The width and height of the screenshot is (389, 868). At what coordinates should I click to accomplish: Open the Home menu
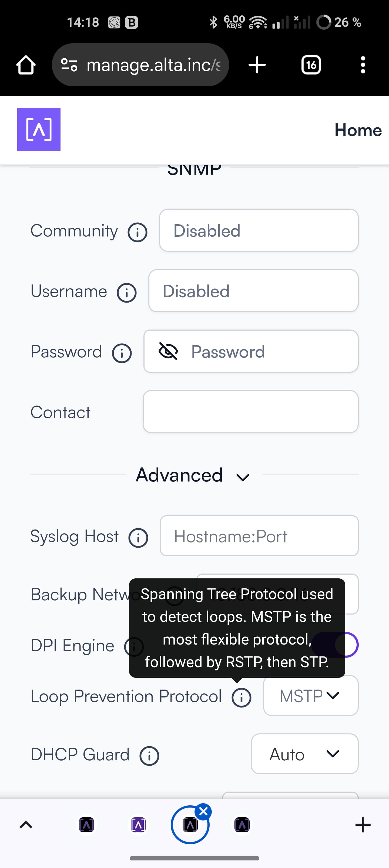point(358,130)
